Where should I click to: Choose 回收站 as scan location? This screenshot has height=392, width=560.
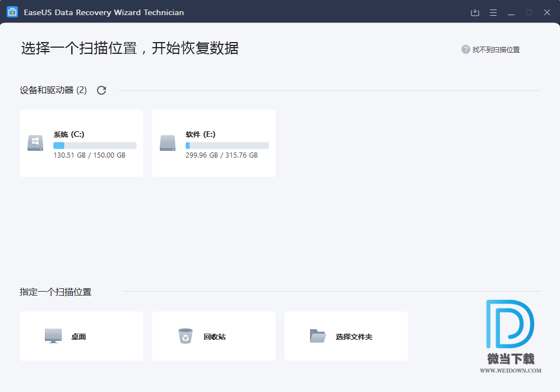click(x=214, y=336)
